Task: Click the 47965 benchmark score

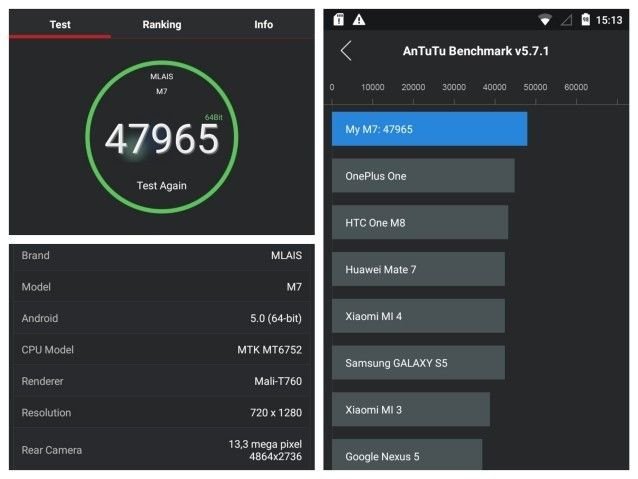Action: pyautogui.click(x=162, y=139)
